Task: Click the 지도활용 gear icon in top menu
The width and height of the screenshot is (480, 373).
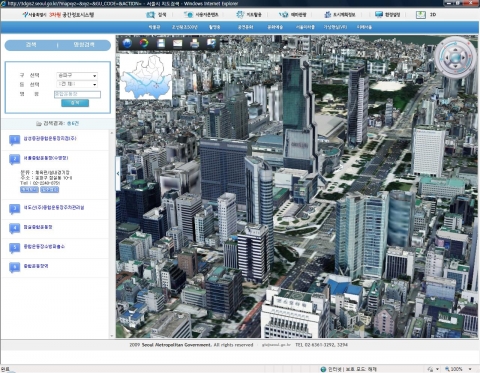Action: coord(240,15)
